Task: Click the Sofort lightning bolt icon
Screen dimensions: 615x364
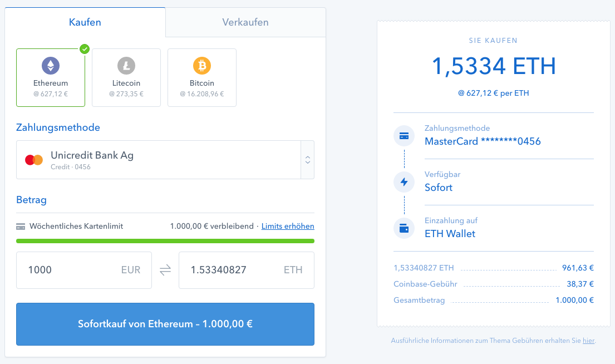Action: (x=404, y=182)
